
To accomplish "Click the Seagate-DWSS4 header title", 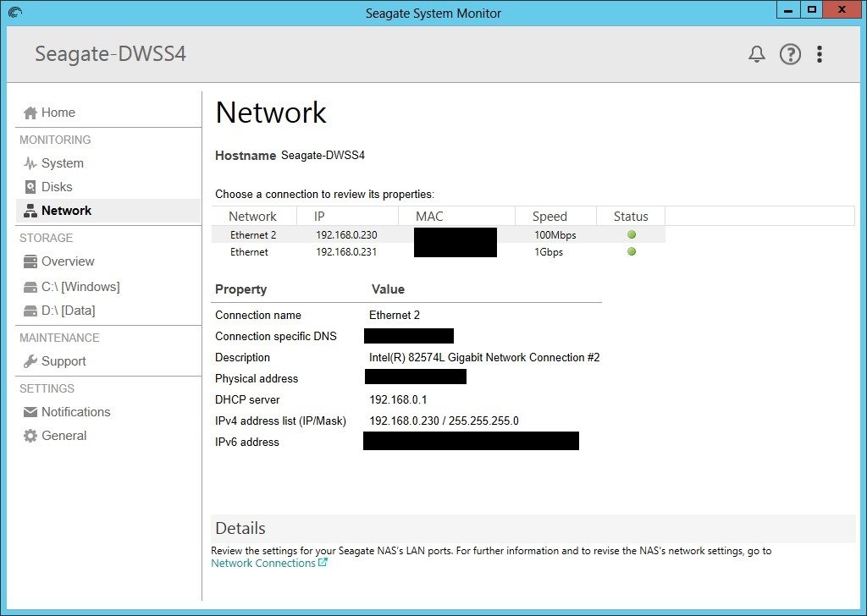I will pyautogui.click(x=111, y=54).
